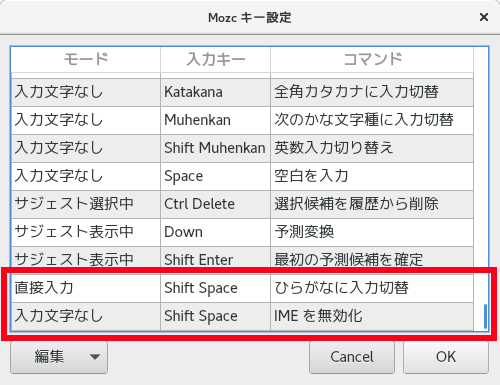Select the 英数入力切り替え command cell
Screen dimensions: 500x385
(x=372, y=148)
